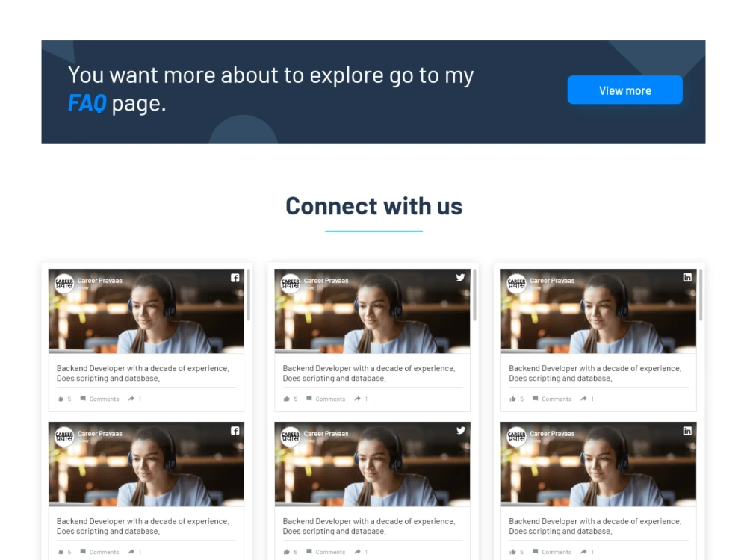Share the upper Twitter post via arrow icon
This screenshot has width=747, height=560.
(x=357, y=399)
